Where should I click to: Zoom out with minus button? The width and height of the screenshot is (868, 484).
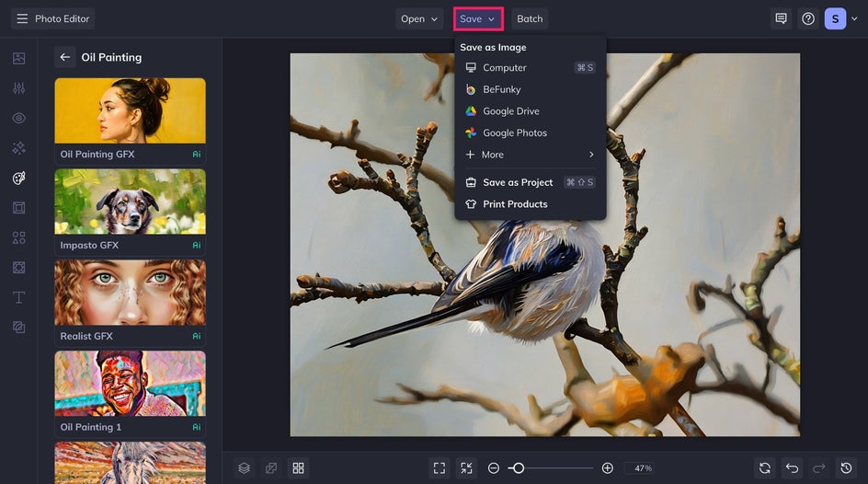(x=493, y=468)
